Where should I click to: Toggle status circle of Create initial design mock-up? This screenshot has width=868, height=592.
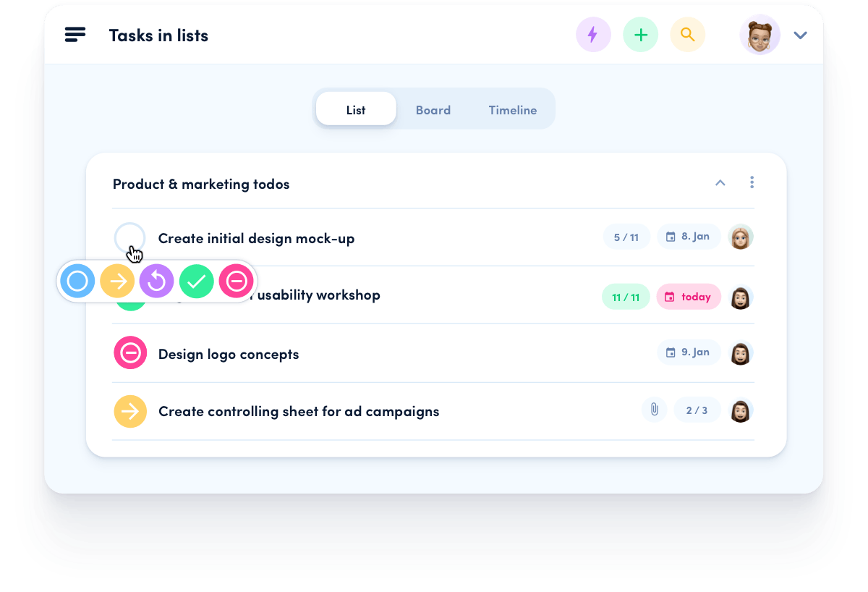(x=130, y=238)
